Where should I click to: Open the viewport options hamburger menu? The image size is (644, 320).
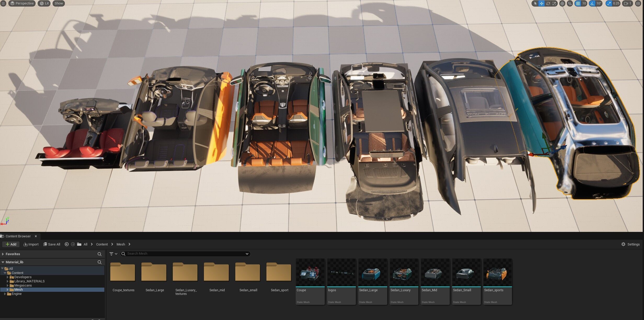click(3, 3)
